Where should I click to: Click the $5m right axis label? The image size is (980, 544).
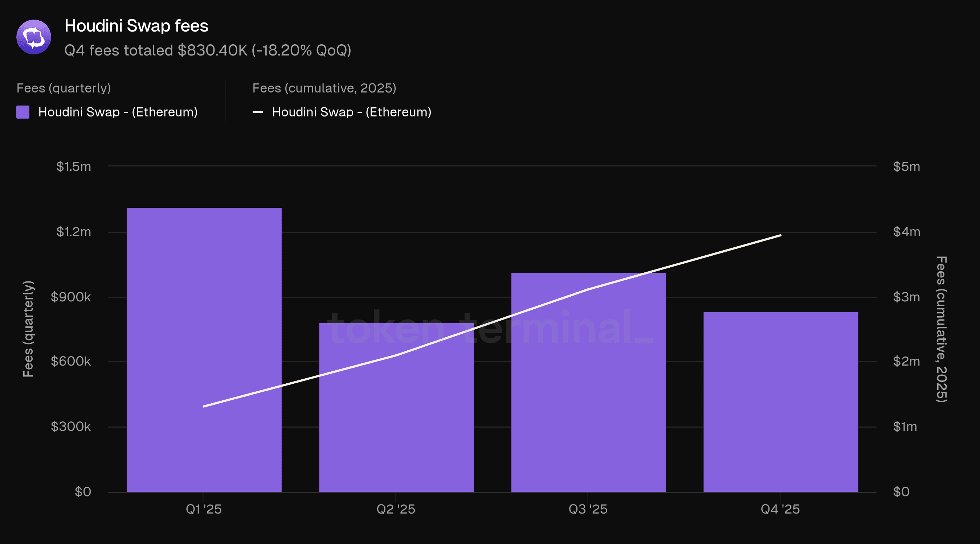[906, 166]
